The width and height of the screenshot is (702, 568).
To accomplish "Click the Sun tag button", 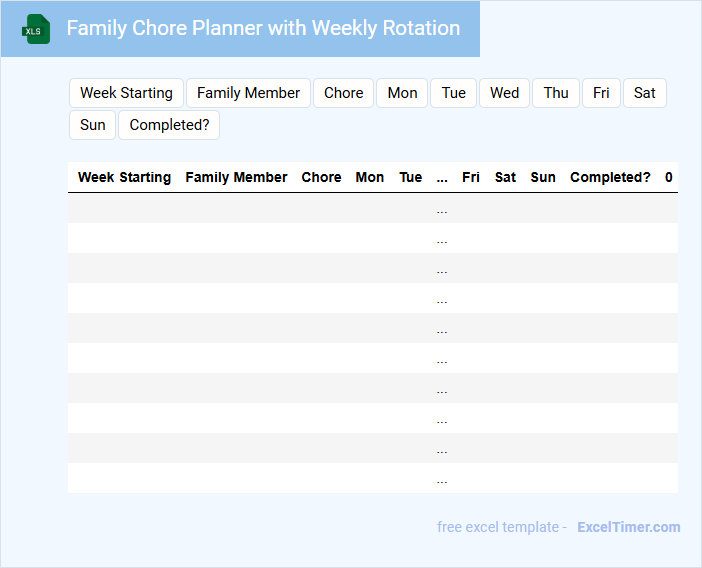I will tap(93, 125).
